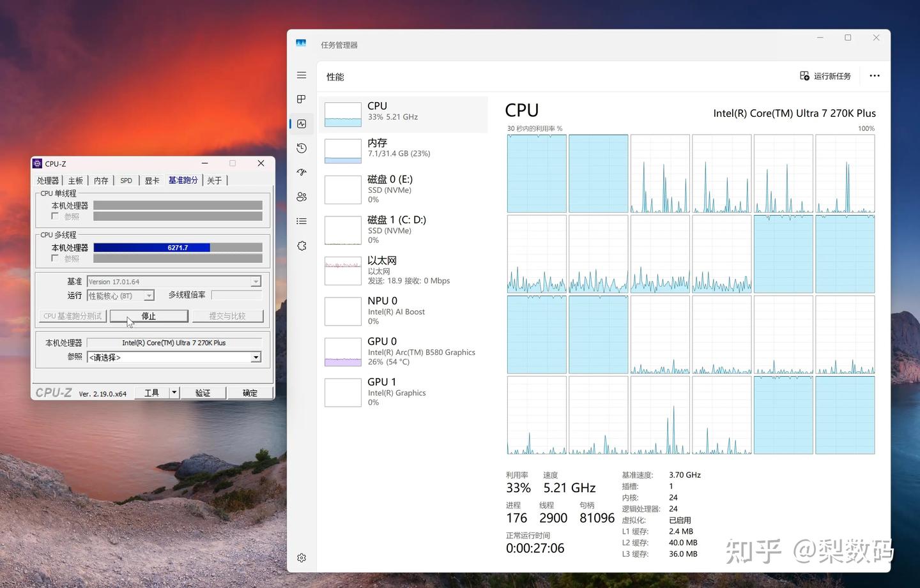Open Details list icon in Task Manager
The width and height of the screenshot is (920, 588).
coord(302,221)
